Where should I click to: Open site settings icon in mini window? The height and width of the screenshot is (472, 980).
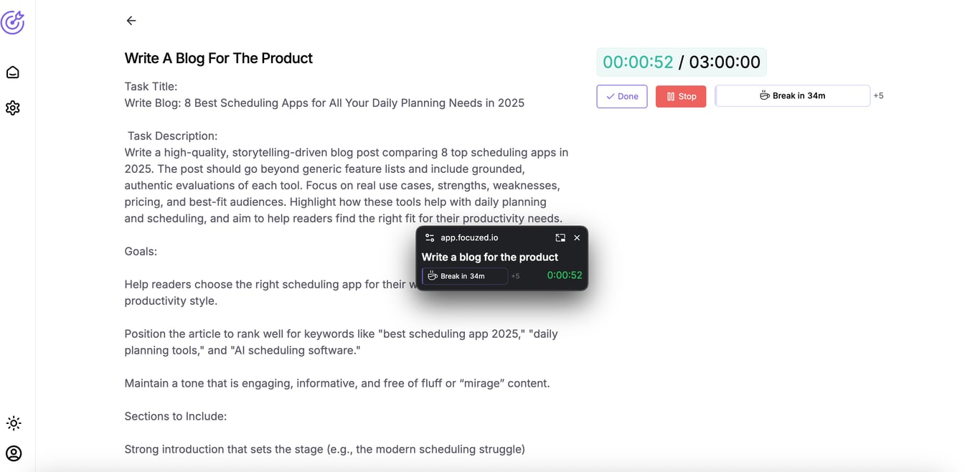point(430,237)
